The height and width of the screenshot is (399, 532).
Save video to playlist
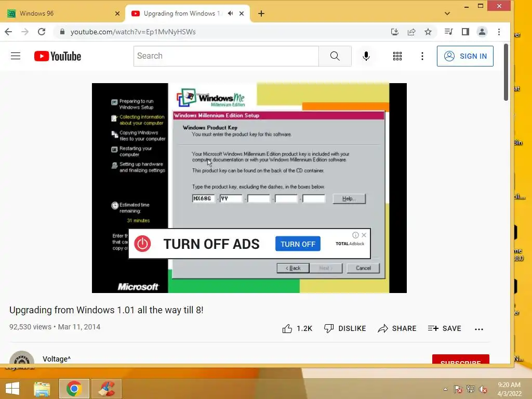[x=445, y=328]
